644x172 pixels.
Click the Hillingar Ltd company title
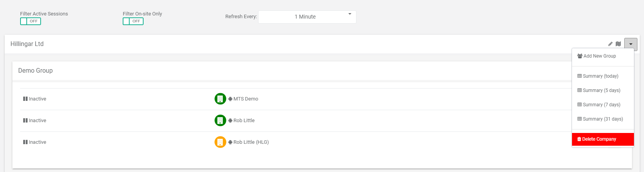[27, 44]
